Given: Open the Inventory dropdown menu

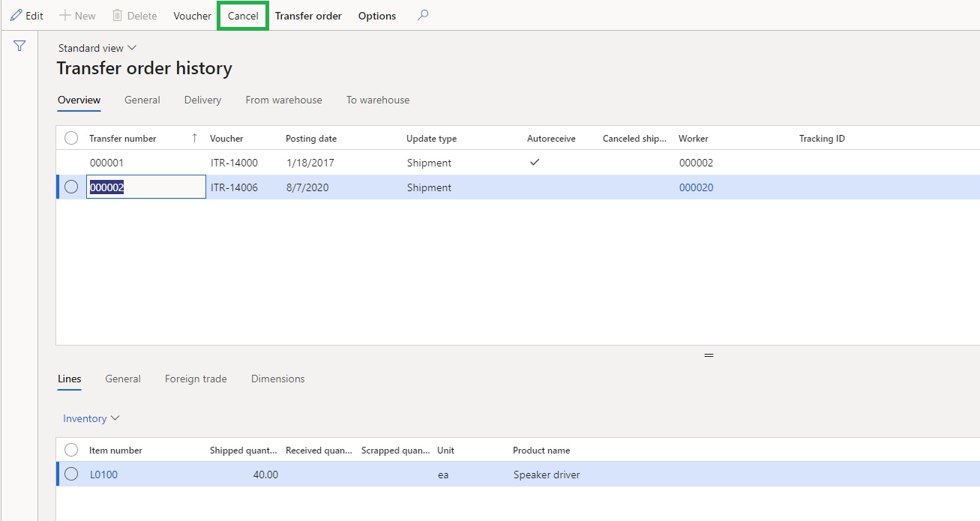Looking at the screenshot, I should point(91,418).
